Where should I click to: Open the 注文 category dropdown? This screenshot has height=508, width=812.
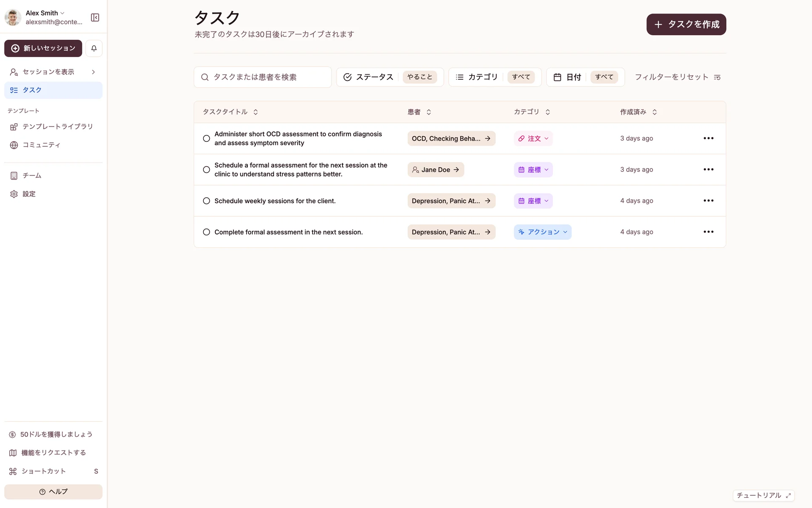[x=533, y=138]
